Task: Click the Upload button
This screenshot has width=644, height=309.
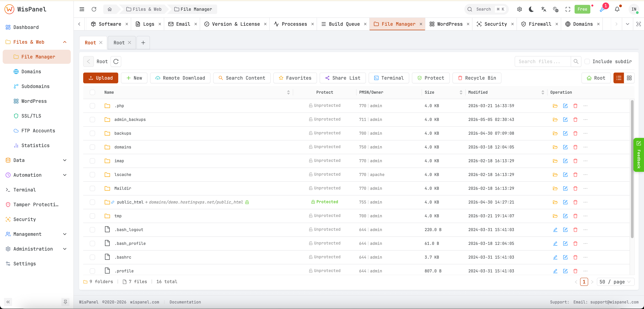Action: (101, 78)
